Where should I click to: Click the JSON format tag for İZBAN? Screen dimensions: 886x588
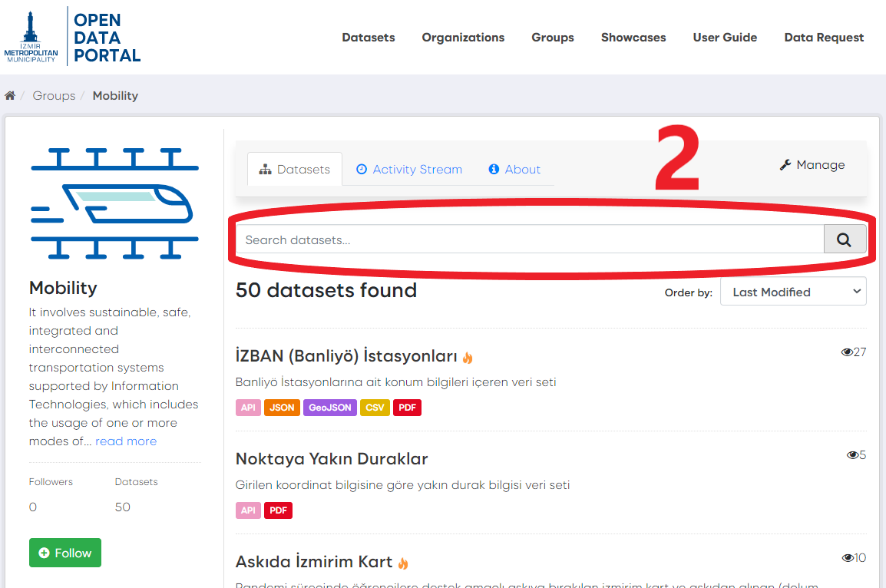pyautogui.click(x=282, y=408)
